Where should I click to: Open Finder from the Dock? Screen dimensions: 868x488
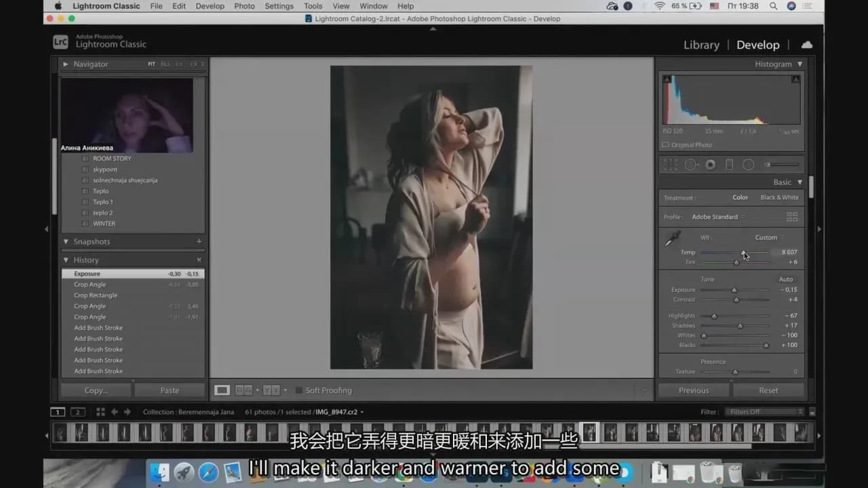(159, 472)
